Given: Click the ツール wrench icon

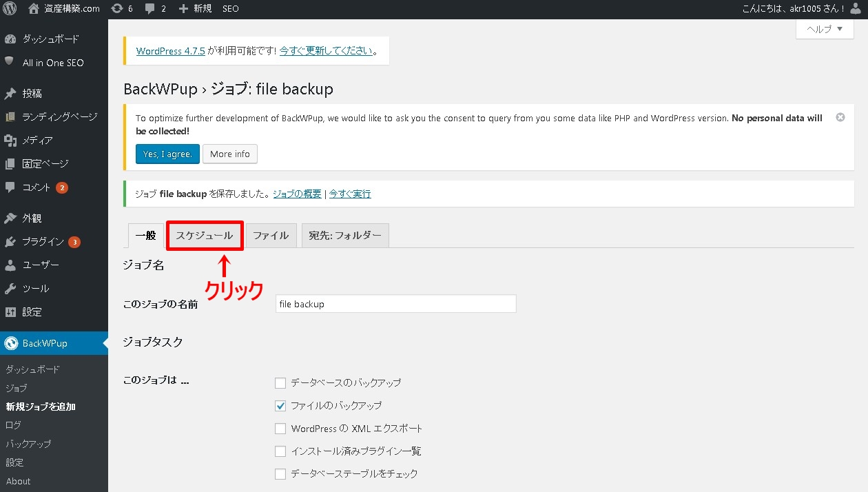Looking at the screenshot, I should [10, 289].
